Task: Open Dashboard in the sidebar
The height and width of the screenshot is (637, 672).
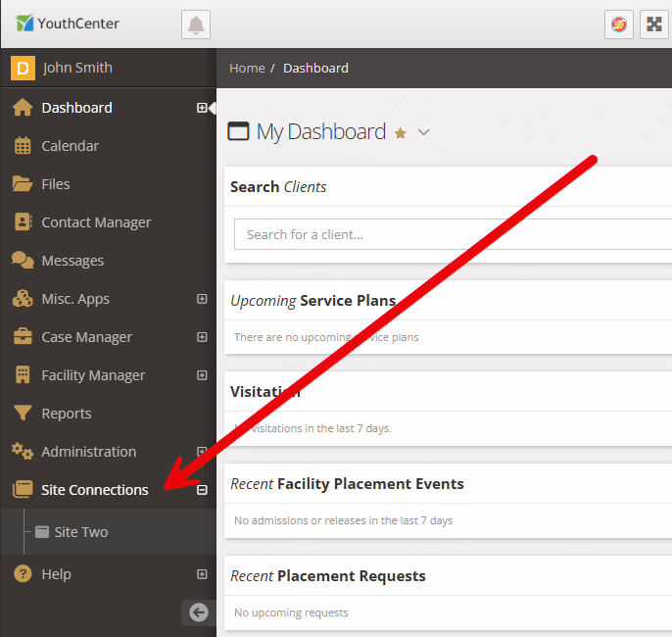Action: [x=76, y=108]
